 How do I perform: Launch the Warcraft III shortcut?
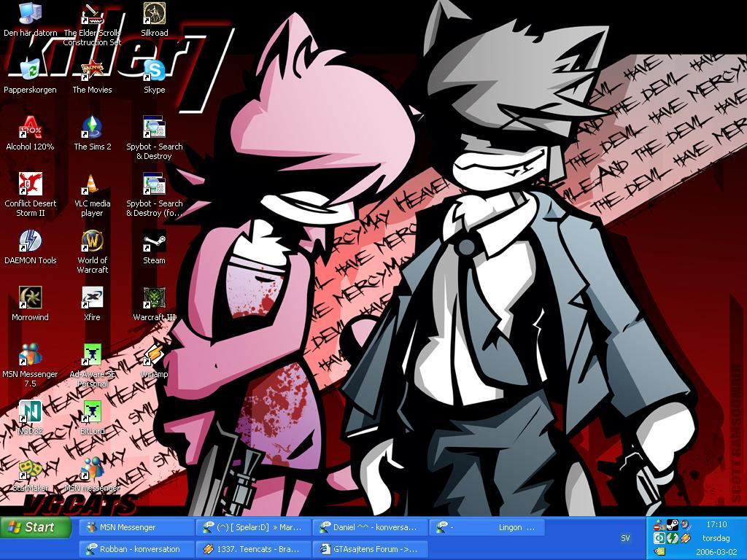(155, 304)
